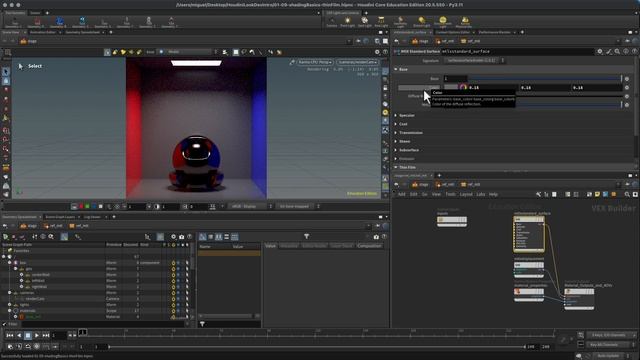Click the find magnifier icon in scene graph toolbar

[51, 237]
